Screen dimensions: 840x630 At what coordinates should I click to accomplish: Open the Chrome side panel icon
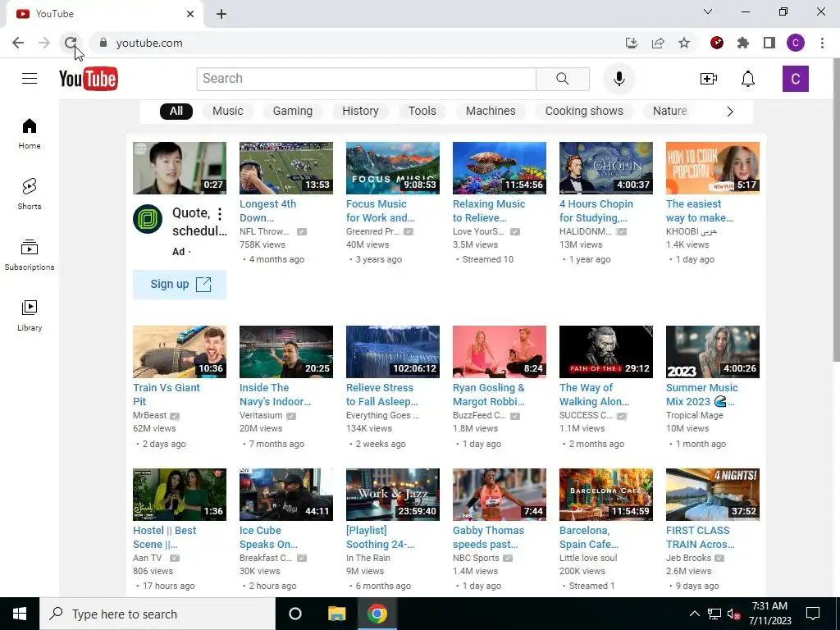(x=769, y=43)
